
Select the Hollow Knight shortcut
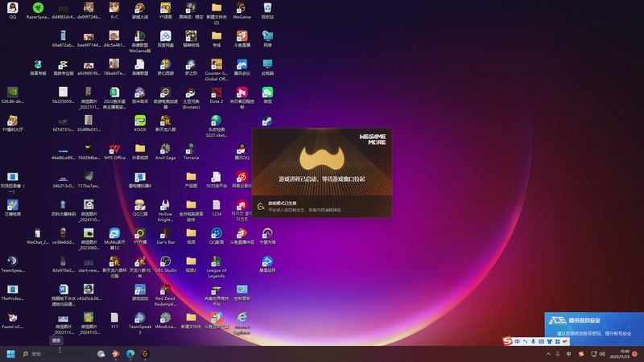pos(166,211)
